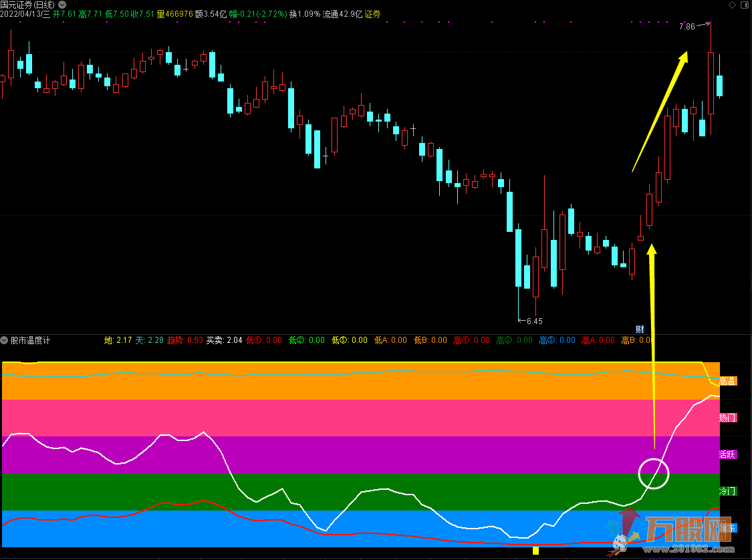The height and width of the screenshot is (560, 752).
Task: Click the 低B: 0.00 indicator value
Action: (x=430, y=340)
